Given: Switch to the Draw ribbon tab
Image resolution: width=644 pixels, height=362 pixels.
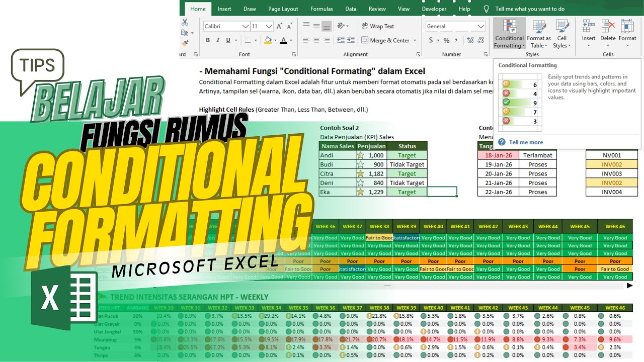Looking at the screenshot, I should coord(250,9).
